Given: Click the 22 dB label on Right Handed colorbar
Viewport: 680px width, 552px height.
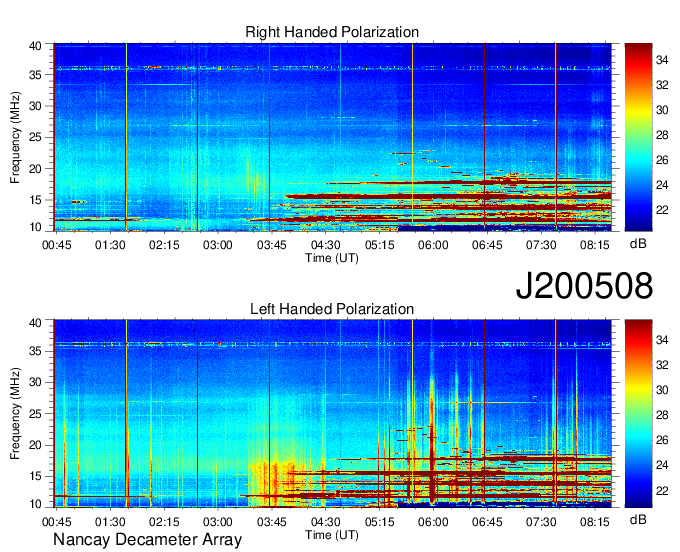Looking at the screenshot, I should [x=662, y=210].
